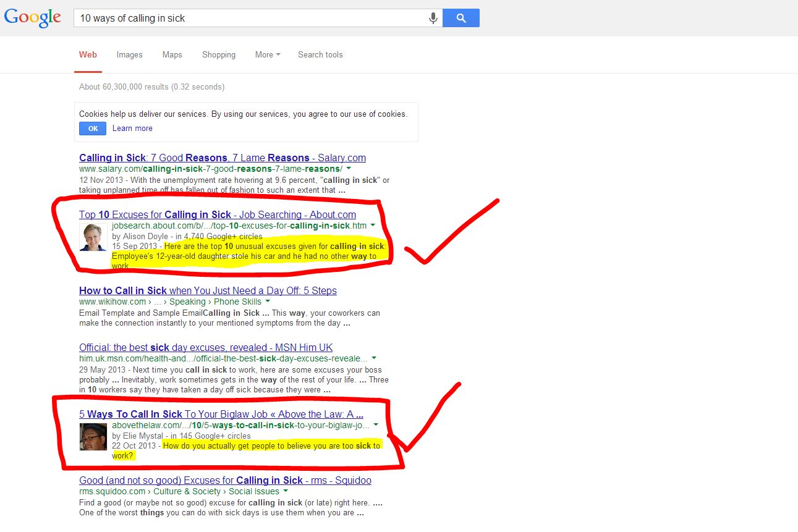Screen dimensions: 798x532
Task: Switch to the Maps tab
Action: click(172, 54)
